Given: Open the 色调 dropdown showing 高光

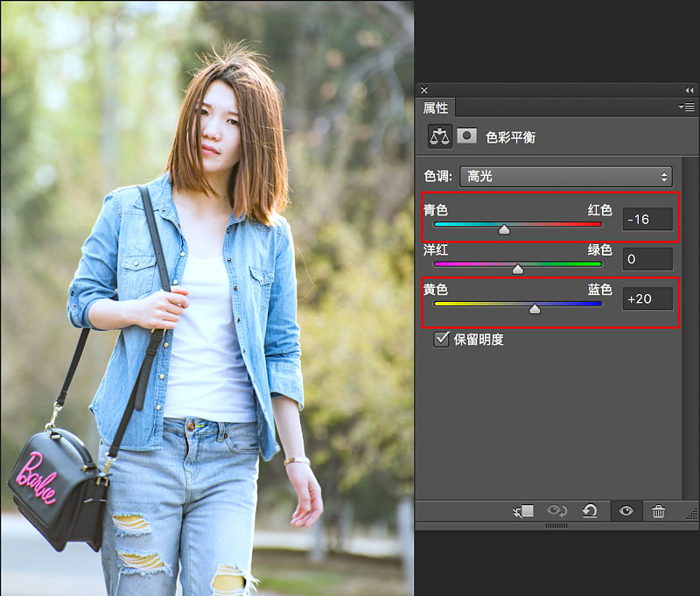Looking at the screenshot, I should tap(565, 177).
